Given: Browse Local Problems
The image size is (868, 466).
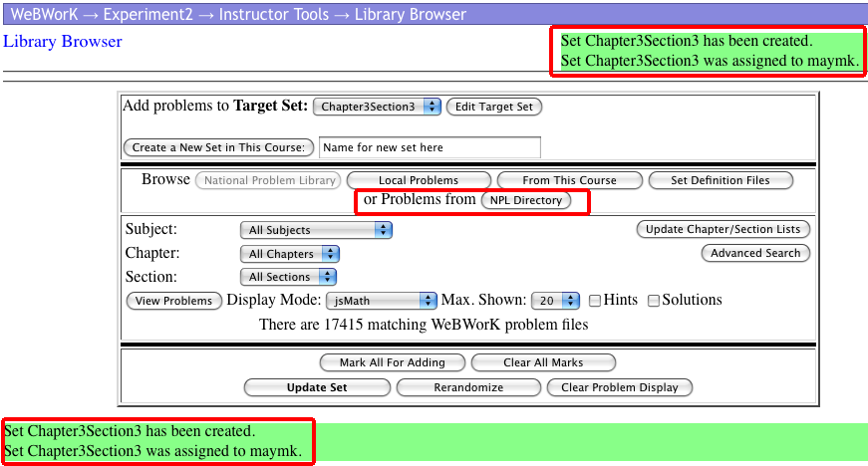Looking at the screenshot, I should click(x=419, y=180).
